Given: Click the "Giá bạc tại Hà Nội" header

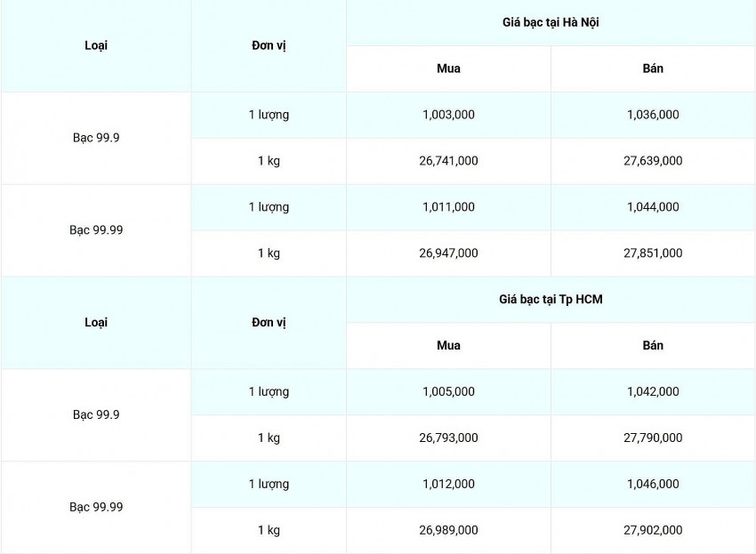Looking at the screenshot, I should tap(551, 22).
